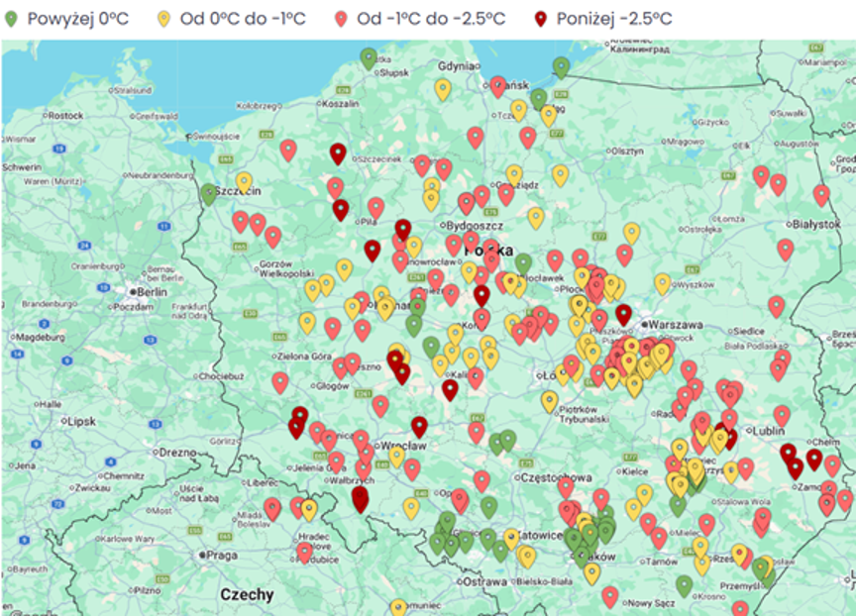The width and height of the screenshot is (856, 616).
Task: Click the dark red marker beside Chełm
Action: click(814, 459)
